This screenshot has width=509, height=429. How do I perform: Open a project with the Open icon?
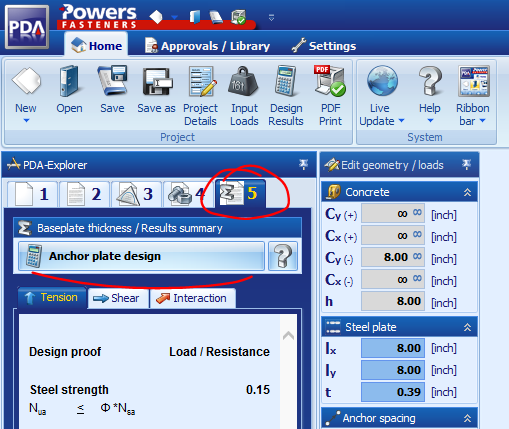click(x=69, y=81)
